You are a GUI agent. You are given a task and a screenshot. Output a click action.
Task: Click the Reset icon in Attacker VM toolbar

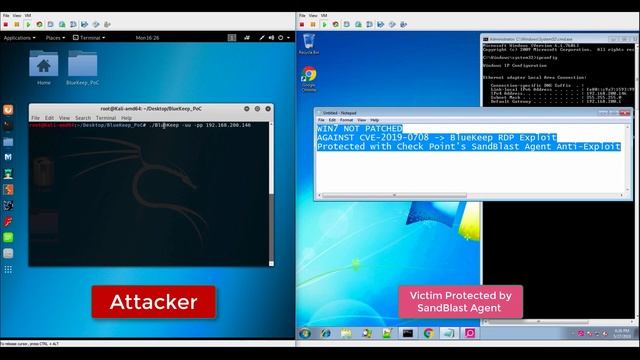click(39, 25)
